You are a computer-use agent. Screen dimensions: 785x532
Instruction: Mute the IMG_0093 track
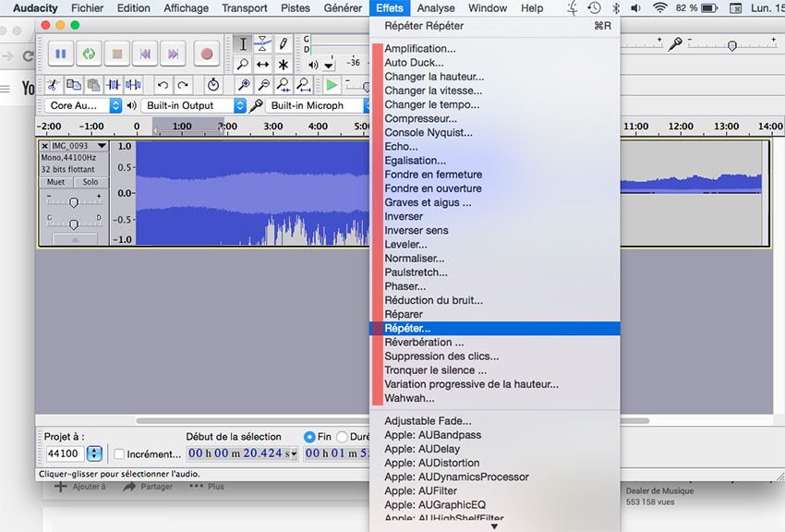click(x=55, y=182)
